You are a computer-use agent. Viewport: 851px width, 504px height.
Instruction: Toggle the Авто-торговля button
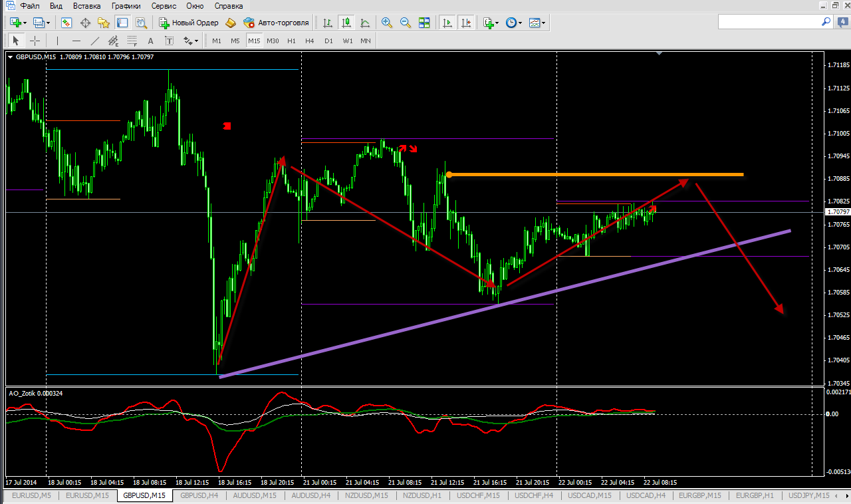tap(277, 23)
